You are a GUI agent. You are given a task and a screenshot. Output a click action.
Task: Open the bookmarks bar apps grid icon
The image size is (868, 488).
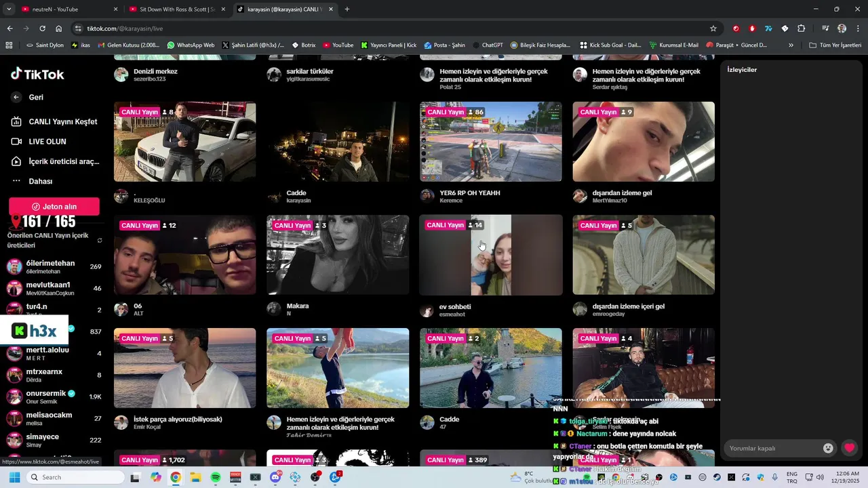pyautogui.click(x=9, y=45)
